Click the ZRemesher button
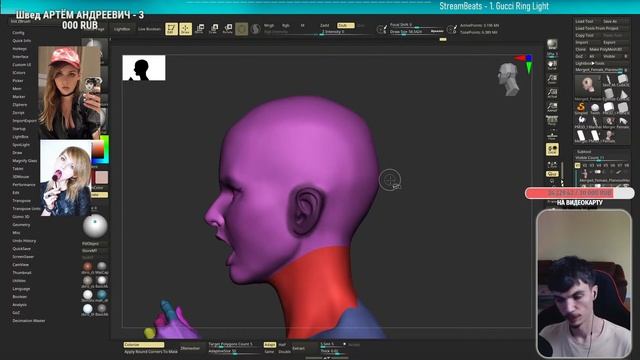 190,348
